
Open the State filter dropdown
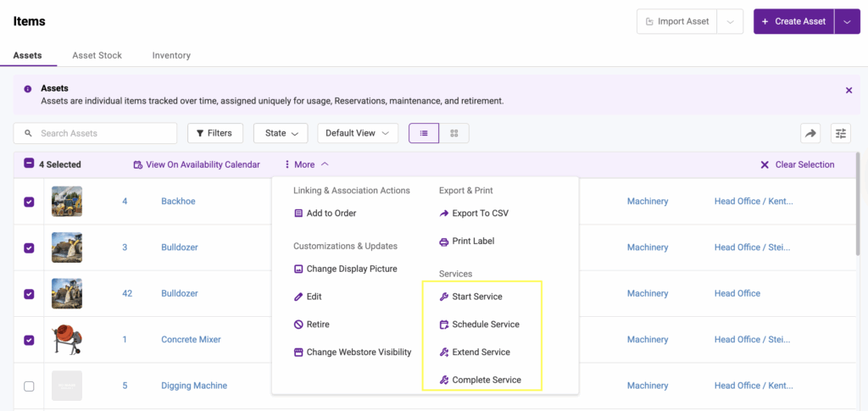(281, 133)
